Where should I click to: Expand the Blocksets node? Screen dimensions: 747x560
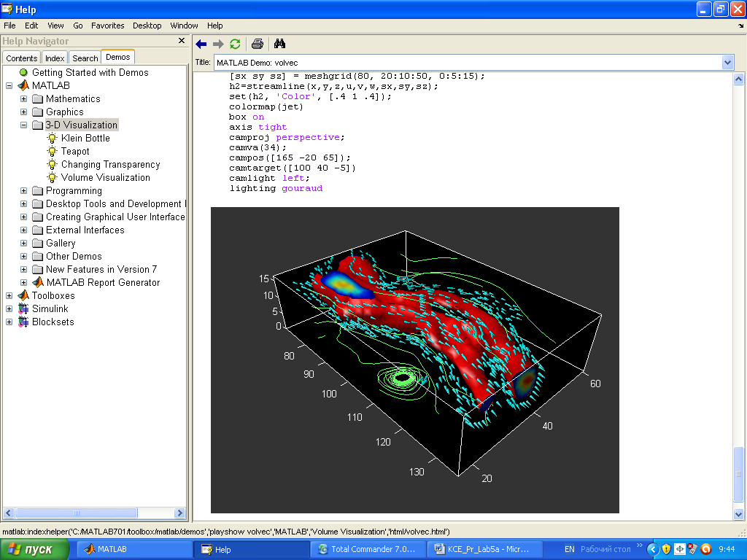pos(9,322)
